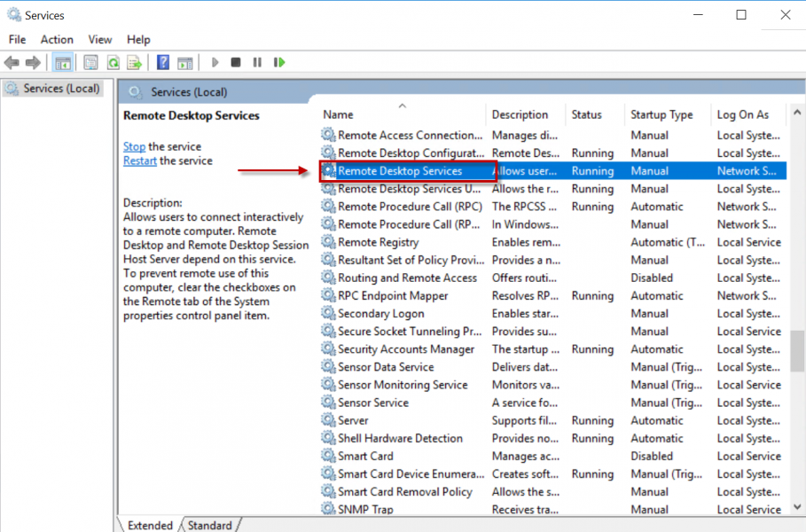The height and width of the screenshot is (532, 806).
Task: Open the Help toolbar icon
Action: click(x=163, y=62)
